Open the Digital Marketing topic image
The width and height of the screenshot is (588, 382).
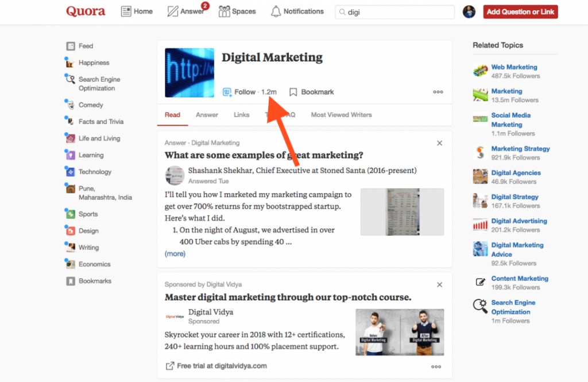189,73
